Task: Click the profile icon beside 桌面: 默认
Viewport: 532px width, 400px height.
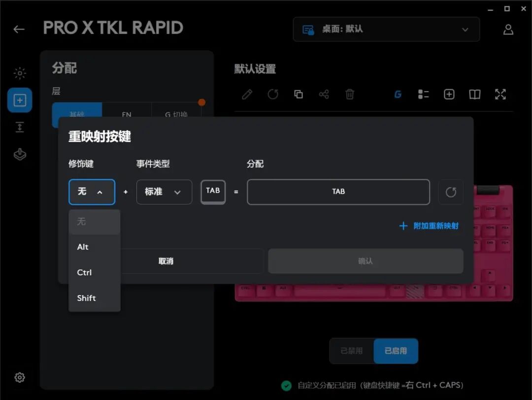Action: 308,30
